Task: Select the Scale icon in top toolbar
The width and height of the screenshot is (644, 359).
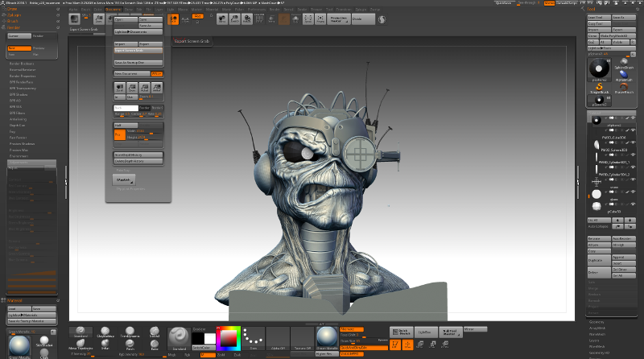Action: (x=234, y=19)
